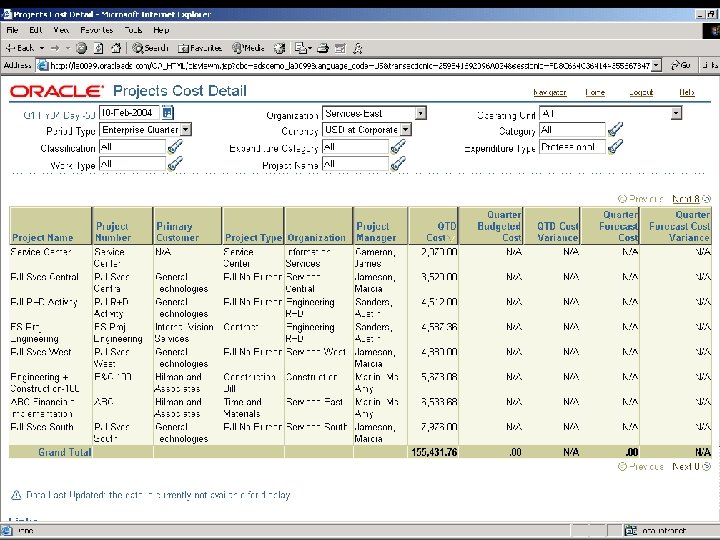
Task: Click the top Next 8 link
Action: [x=686, y=199]
